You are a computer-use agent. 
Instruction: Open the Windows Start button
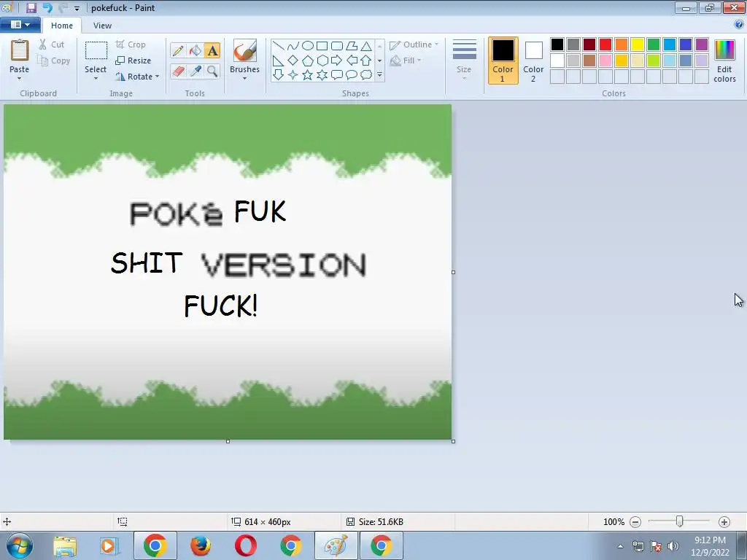coord(20,545)
